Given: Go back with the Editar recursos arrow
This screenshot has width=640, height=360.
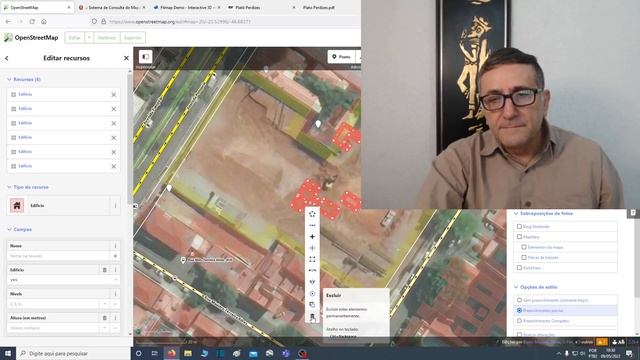Looking at the screenshot, I should coord(7,58).
